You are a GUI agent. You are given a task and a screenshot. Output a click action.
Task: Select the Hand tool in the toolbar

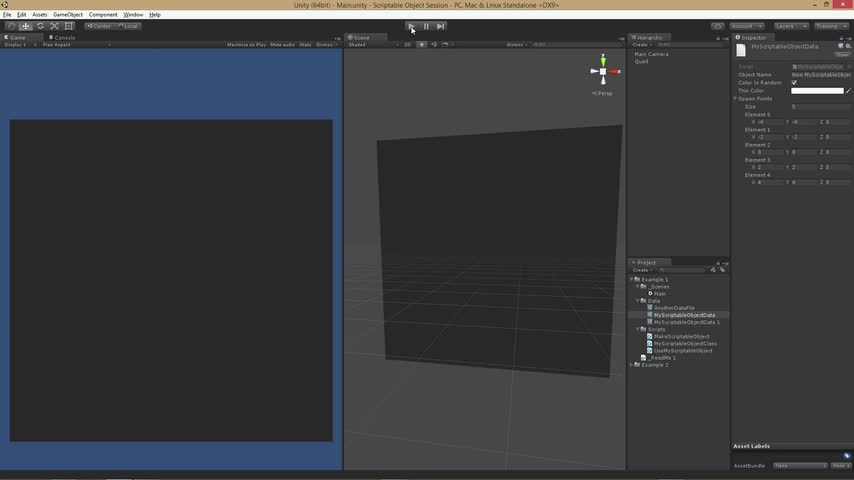[12, 26]
